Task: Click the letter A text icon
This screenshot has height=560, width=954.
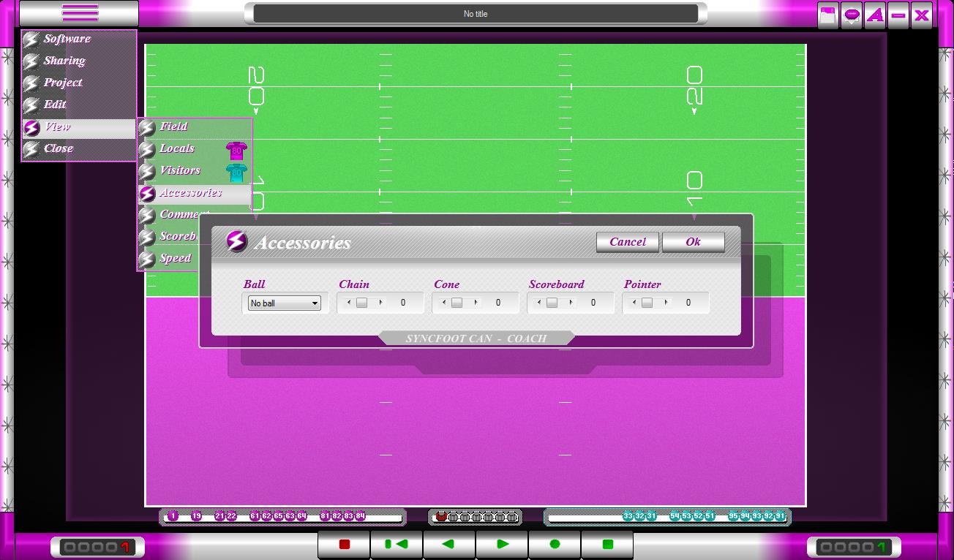Action: (x=875, y=15)
